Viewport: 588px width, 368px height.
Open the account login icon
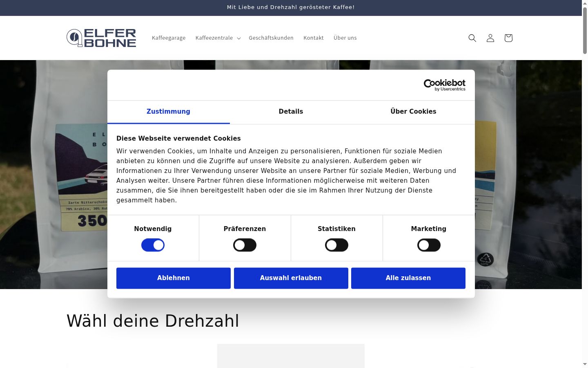490,38
